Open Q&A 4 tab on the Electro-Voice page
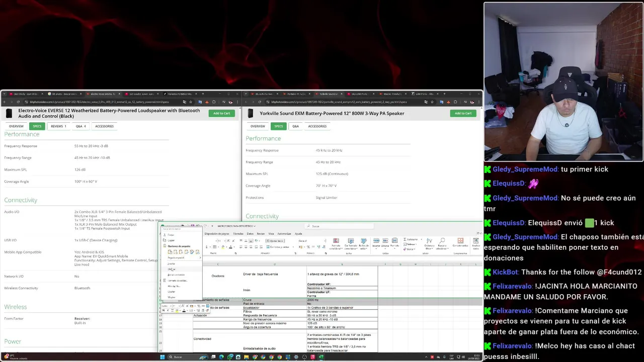 click(x=80, y=126)
